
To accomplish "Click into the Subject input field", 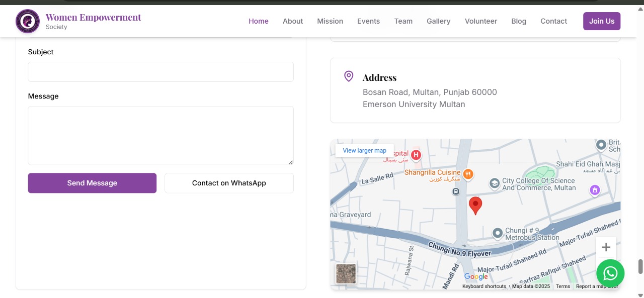I will (x=160, y=72).
